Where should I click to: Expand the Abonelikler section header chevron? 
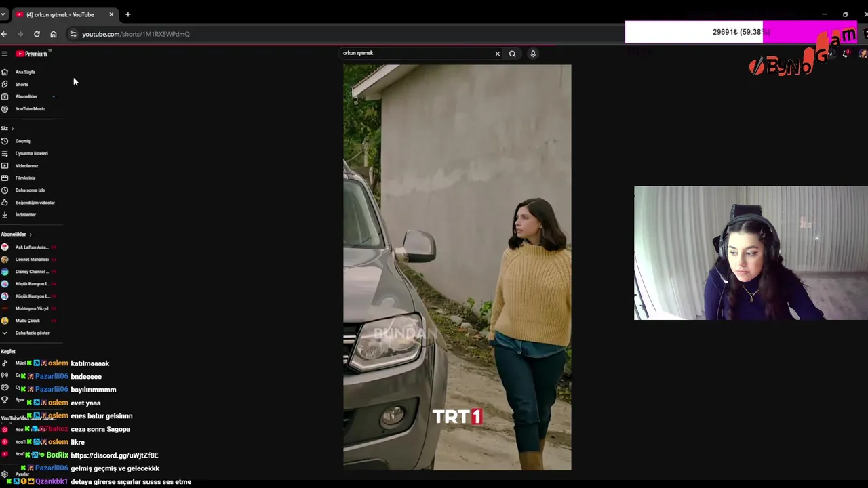point(31,235)
